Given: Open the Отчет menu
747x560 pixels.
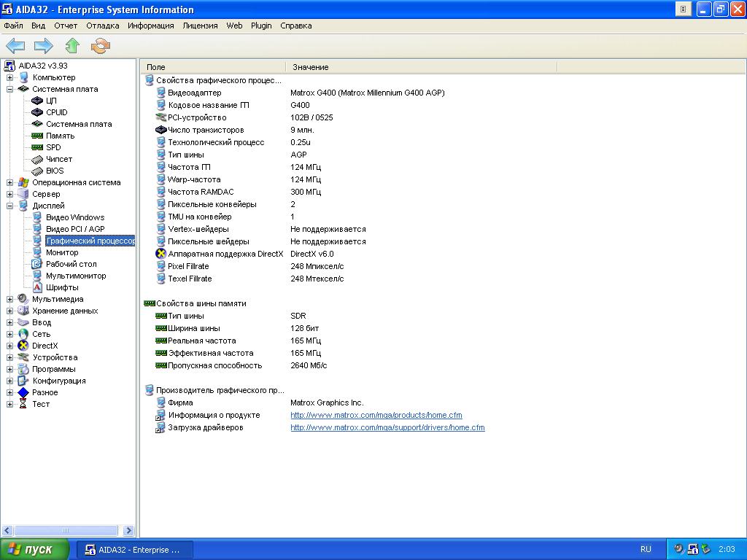Looking at the screenshot, I should click(x=66, y=26).
